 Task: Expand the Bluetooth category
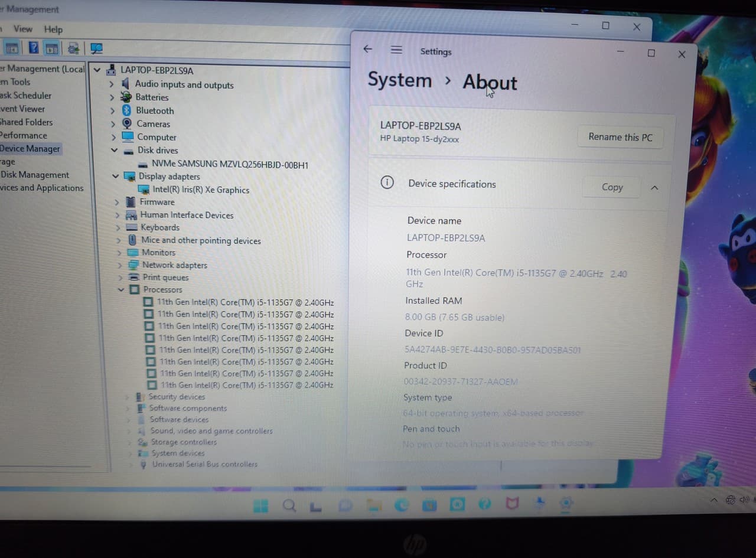113,110
